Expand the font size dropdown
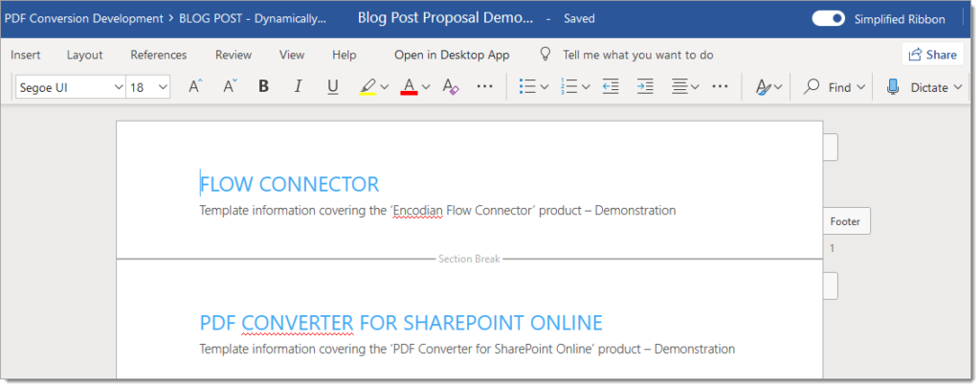Screen dimensions: 980x388 click(163, 87)
